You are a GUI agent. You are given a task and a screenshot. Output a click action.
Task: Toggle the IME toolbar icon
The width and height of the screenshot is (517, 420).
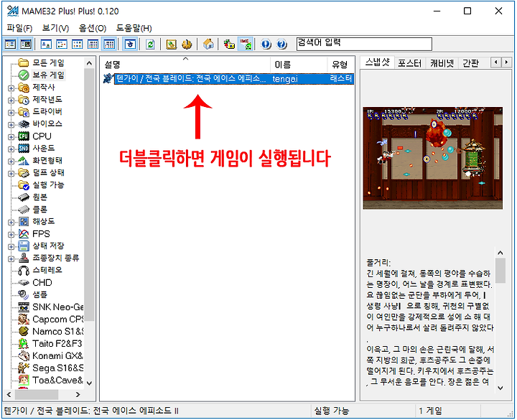click(x=245, y=45)
